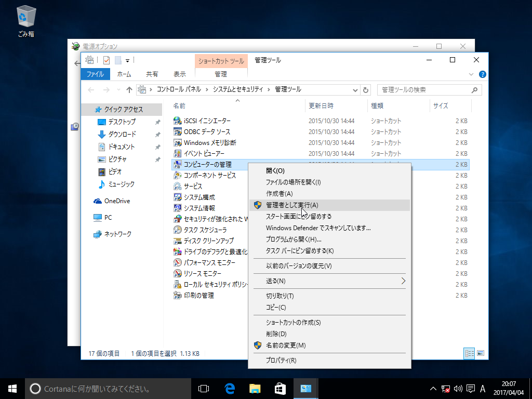The height and width of the screenshot is (399, 532).
Task: Expand the 送る(N) submenu arrow
Action: 403,281
